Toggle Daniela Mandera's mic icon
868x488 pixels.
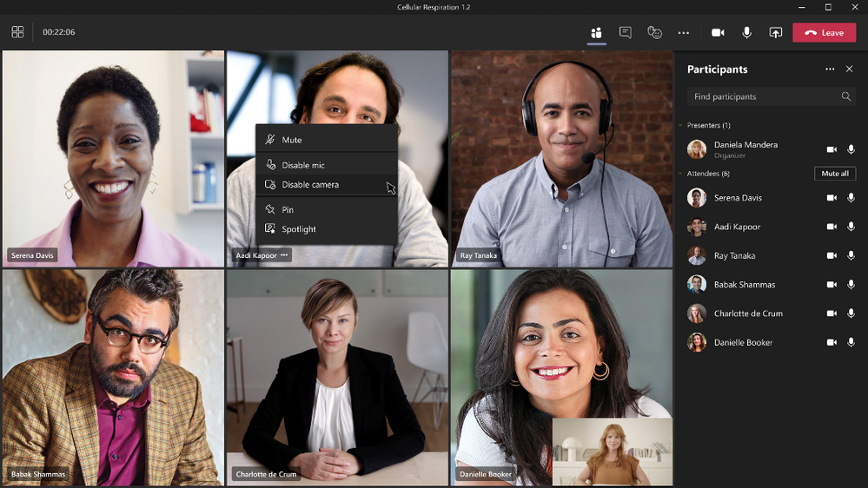click(851, 149)
